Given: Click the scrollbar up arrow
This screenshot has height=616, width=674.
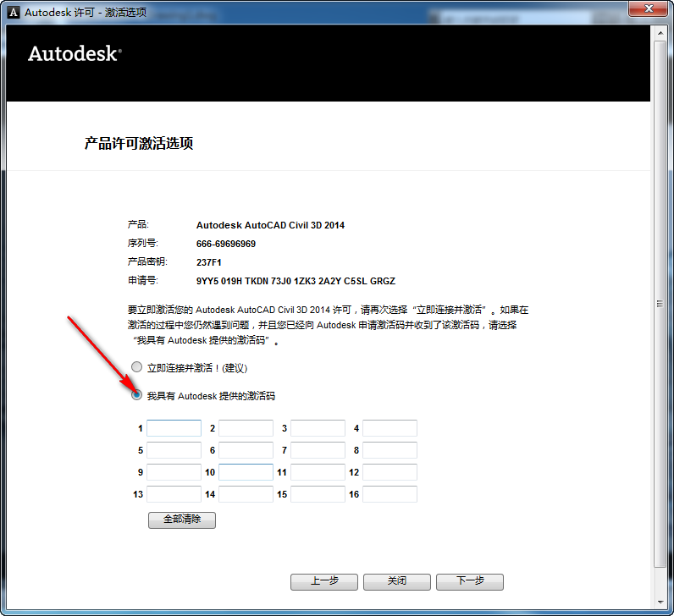Looking at the screenshot, I should pos(660,33).
